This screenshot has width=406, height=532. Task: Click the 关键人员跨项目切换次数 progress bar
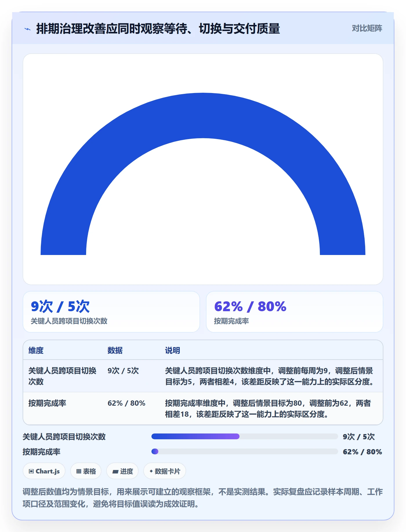tap(244, 436)
